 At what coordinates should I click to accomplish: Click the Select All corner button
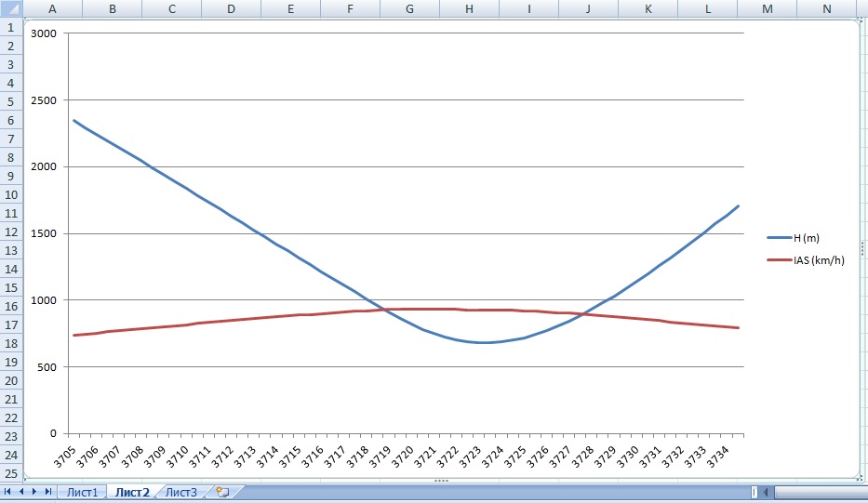click(x=11, y=8)
